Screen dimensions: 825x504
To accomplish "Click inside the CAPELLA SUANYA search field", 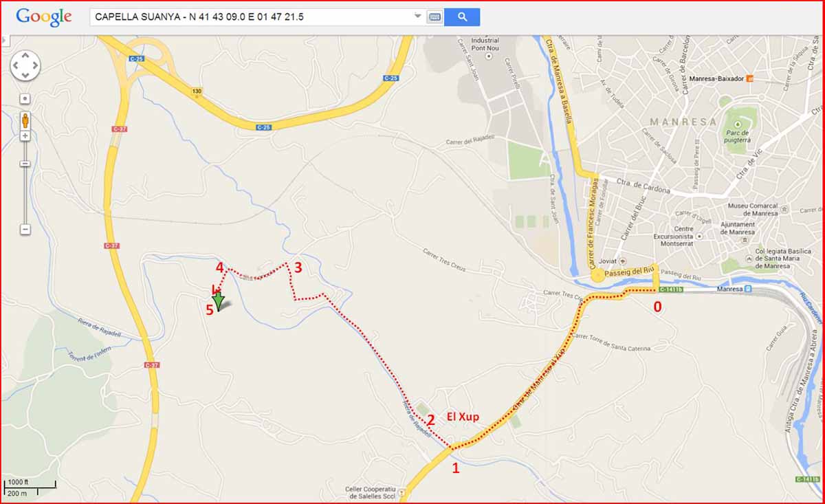I will [x=250, y=17].
